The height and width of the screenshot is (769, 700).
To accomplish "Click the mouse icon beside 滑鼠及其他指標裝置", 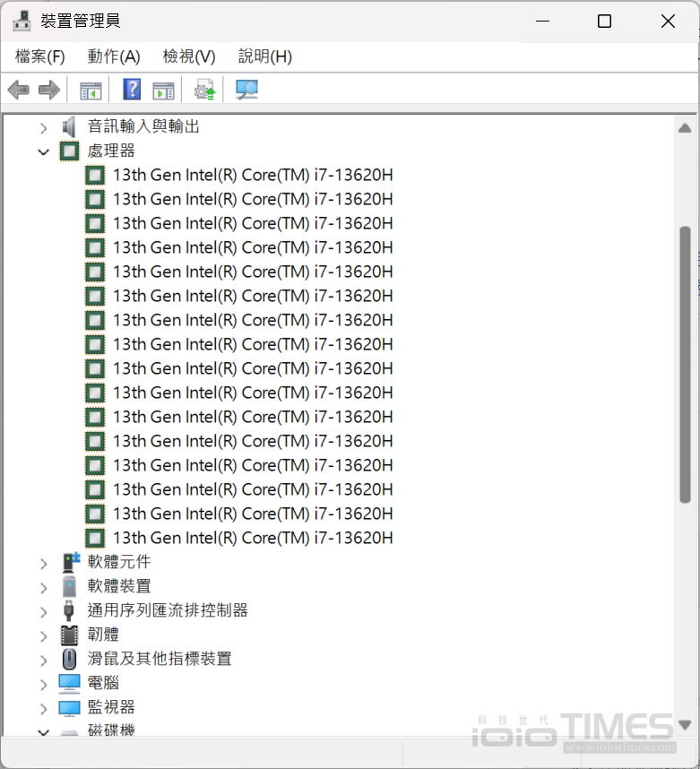I will [69, 659].
